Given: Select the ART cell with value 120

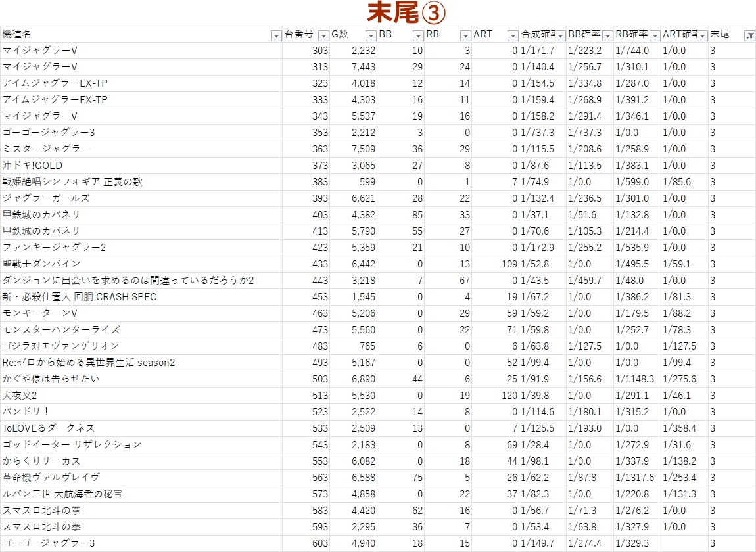Looking at the screenshot, I should click(495, 396).
